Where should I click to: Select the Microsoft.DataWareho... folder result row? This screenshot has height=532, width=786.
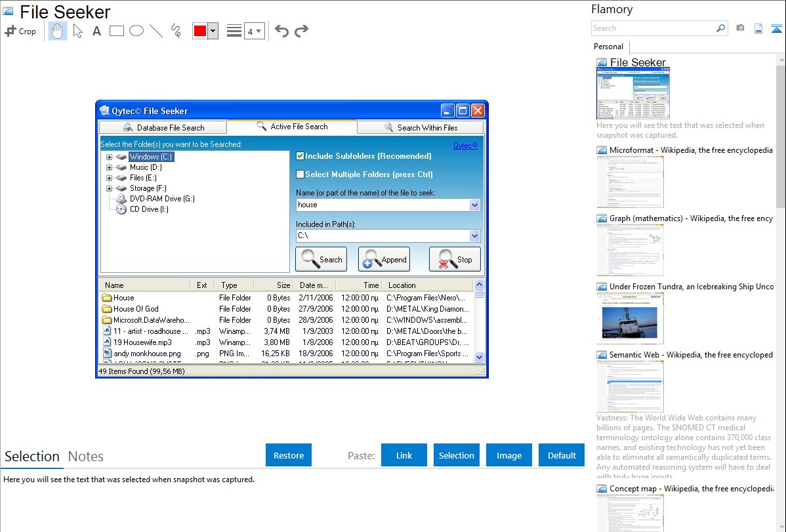point(286,320)
